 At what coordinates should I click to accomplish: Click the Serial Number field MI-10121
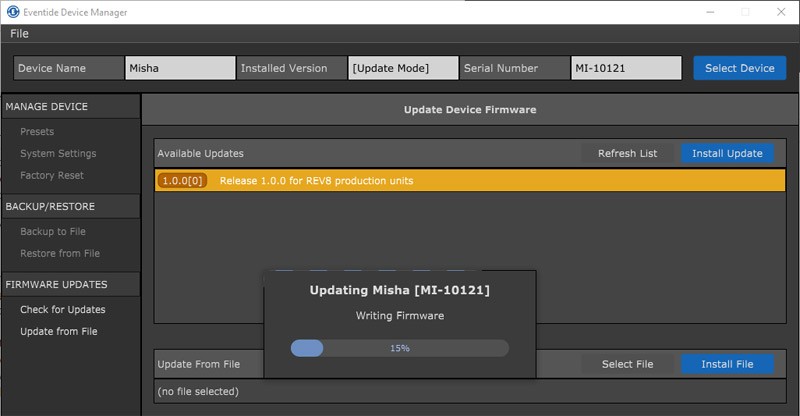pyautogui.click(x=626, y=68)
